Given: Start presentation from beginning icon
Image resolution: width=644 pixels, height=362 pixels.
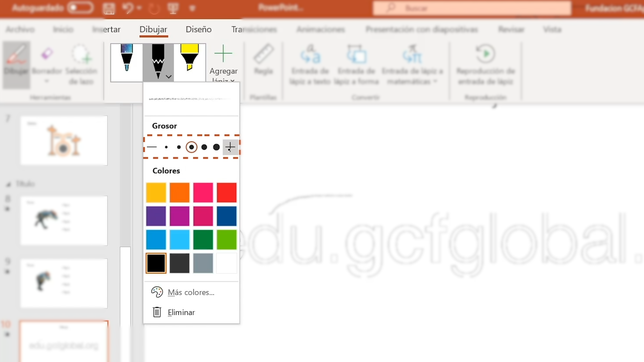Looking at the screenshot, I should [173, 8].
